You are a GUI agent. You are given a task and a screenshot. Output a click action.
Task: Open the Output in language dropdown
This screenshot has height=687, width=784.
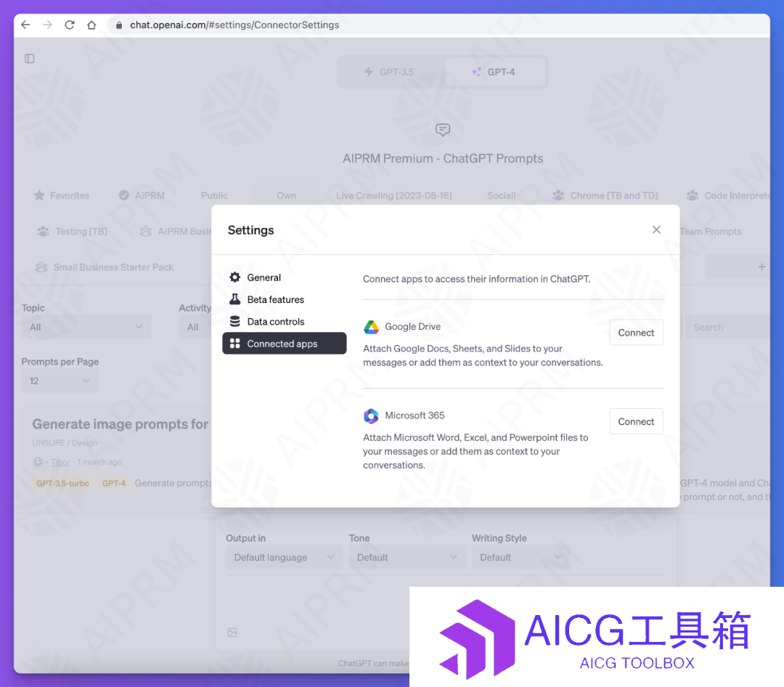pos(285,558)
